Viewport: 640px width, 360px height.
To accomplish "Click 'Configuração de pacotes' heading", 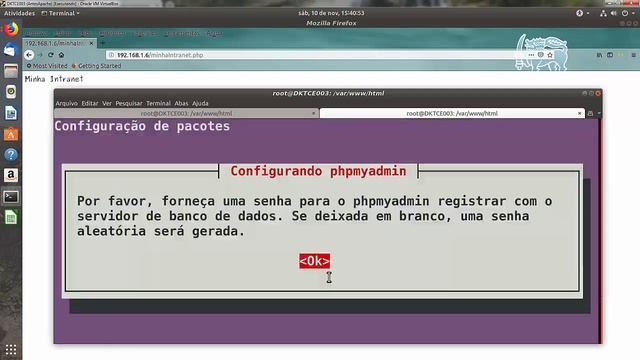I will (x=142, y=126).
